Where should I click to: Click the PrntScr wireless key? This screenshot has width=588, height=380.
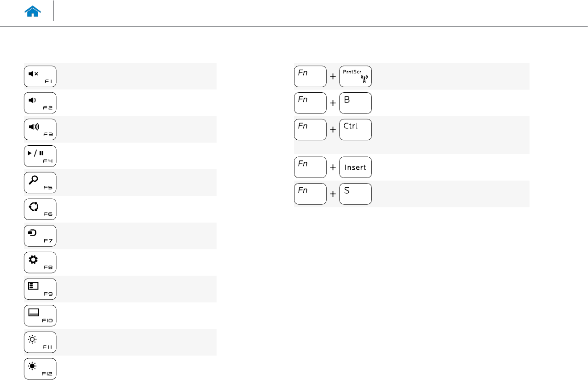[x=355, y=77]
